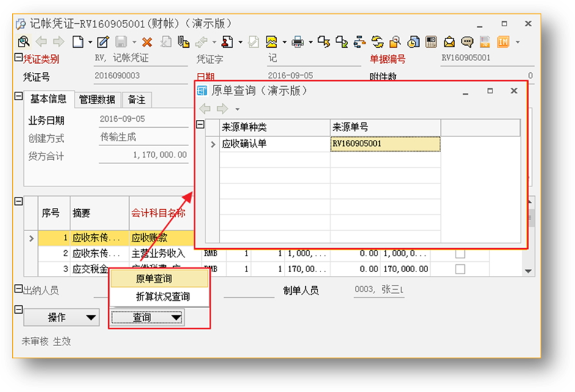
Task: Click the orange IM icon
Action: click(x=503, y=42)
